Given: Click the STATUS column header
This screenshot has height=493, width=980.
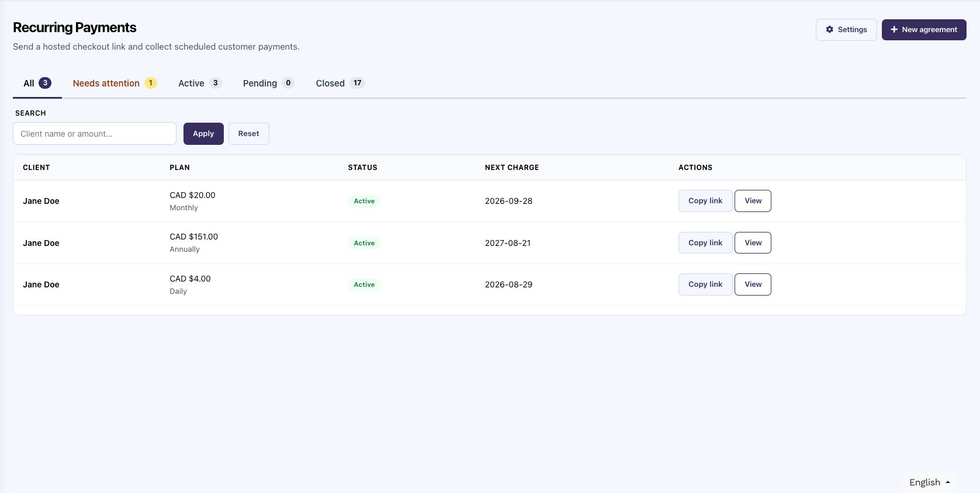Looking at the screenshot, I should coord(362,168).
